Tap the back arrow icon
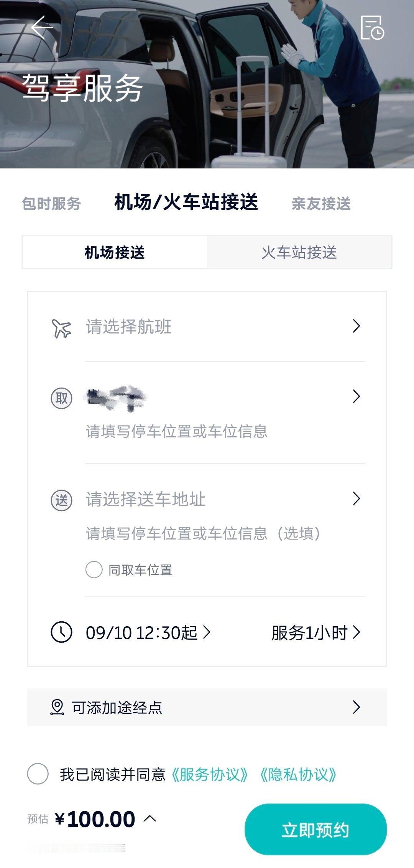Image resolution: width=414 pixels, height=868 pixels. tap(42, 27)
